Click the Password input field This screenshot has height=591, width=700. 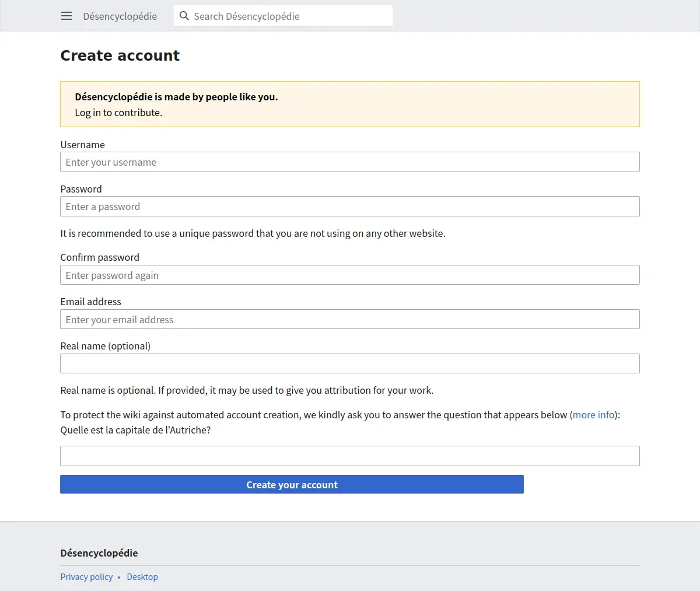[x=349, y=207]
